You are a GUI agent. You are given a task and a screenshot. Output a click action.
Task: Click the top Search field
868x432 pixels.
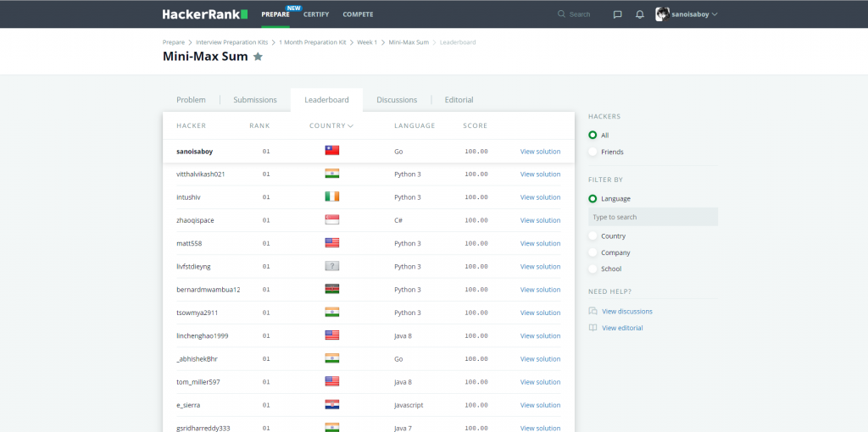[x=581, y=14]
